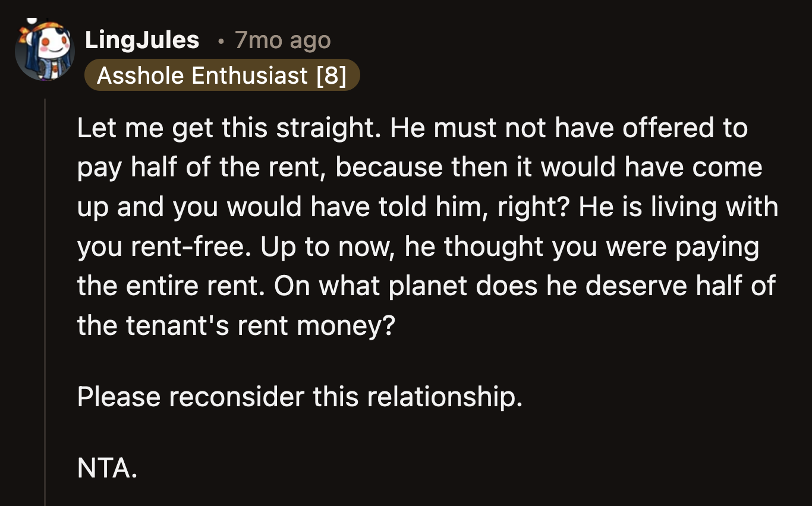Image resolution: width=812 pixels, height=506 pixels.
Task: Click the words 'he deserve half of'
Action: point(680,286)
